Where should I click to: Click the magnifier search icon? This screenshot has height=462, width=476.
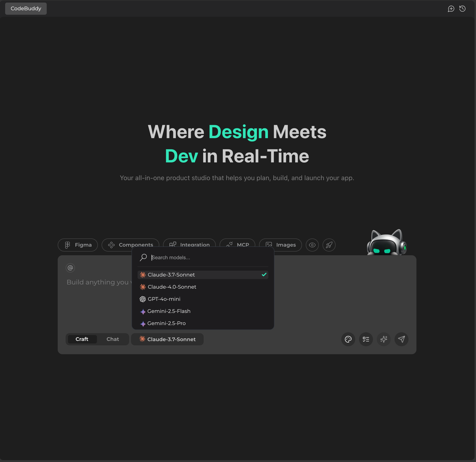143,257
